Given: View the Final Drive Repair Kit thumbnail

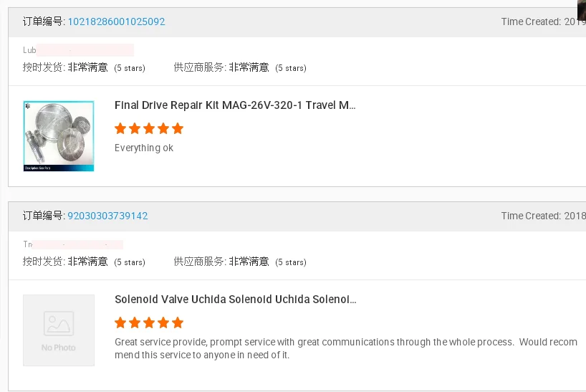Looking at the screenshot, I should 58,136.
